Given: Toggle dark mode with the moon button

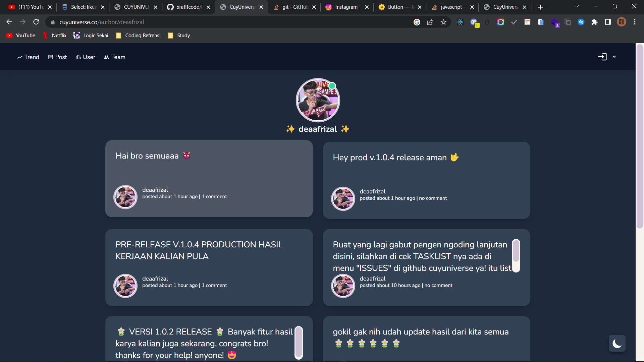Looking at the screenshot, I should (x=617, y=343).
